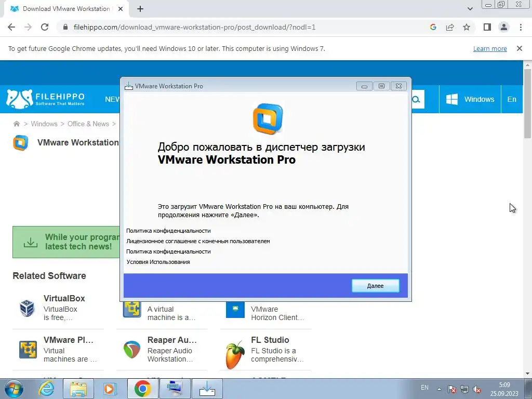Click the Office & News breadcrumb link
This screenshot has height=399, width=532.
88,124
